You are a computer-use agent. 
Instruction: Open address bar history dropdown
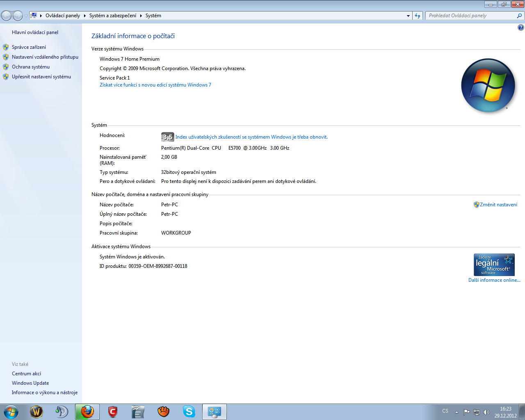pos(408,16)
